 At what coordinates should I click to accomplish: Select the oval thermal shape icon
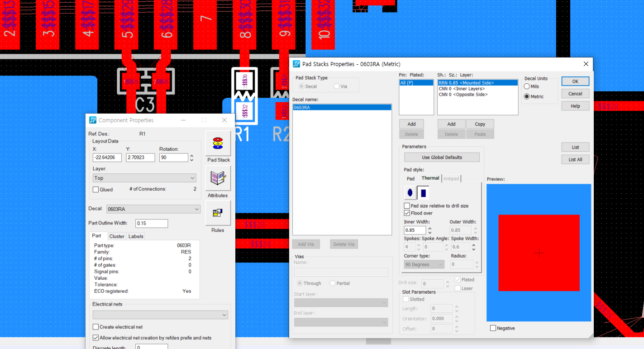410,193
